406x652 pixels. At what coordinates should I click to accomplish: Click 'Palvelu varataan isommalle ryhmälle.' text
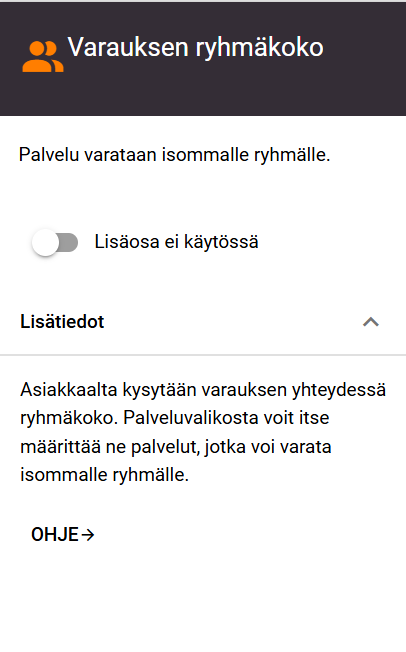point(174,155)
